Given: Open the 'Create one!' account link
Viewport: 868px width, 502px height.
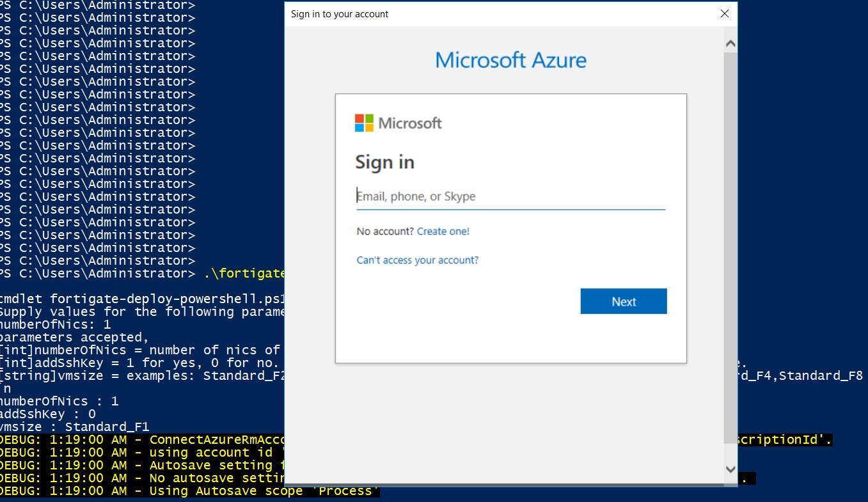Looking at the screenshot, I should pyautogui.click(x=443, y=231).
